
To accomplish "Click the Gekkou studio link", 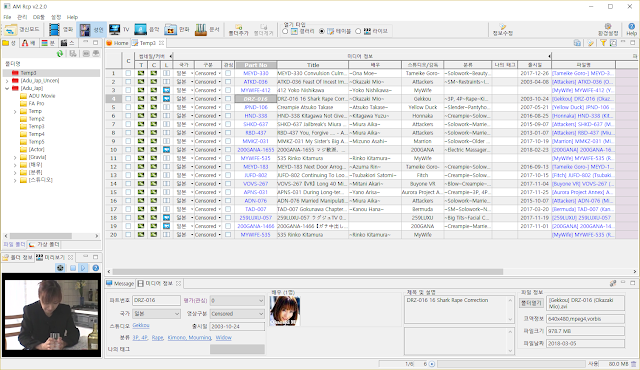I will (x=141, y=326).
